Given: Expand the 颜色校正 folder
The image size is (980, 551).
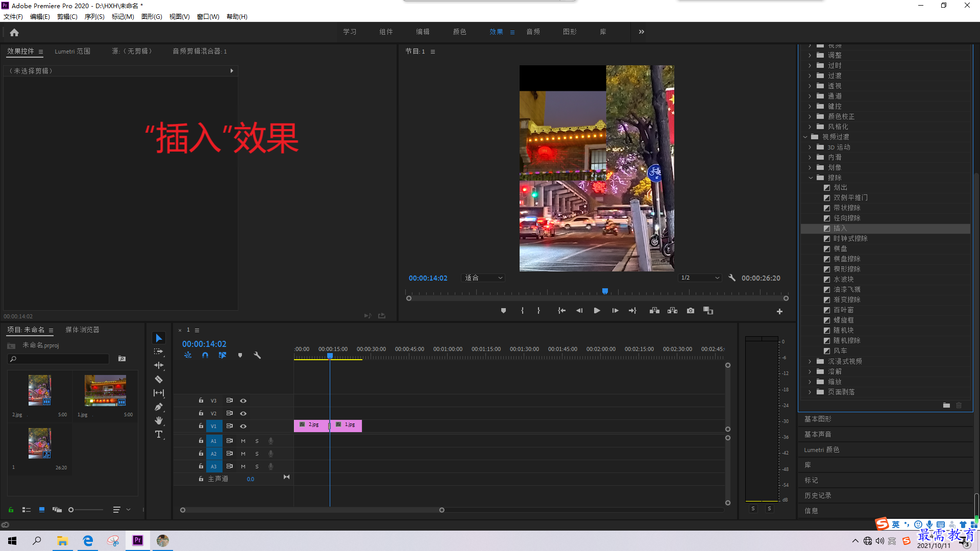Looking at the screenshot, I should (810, 116).
